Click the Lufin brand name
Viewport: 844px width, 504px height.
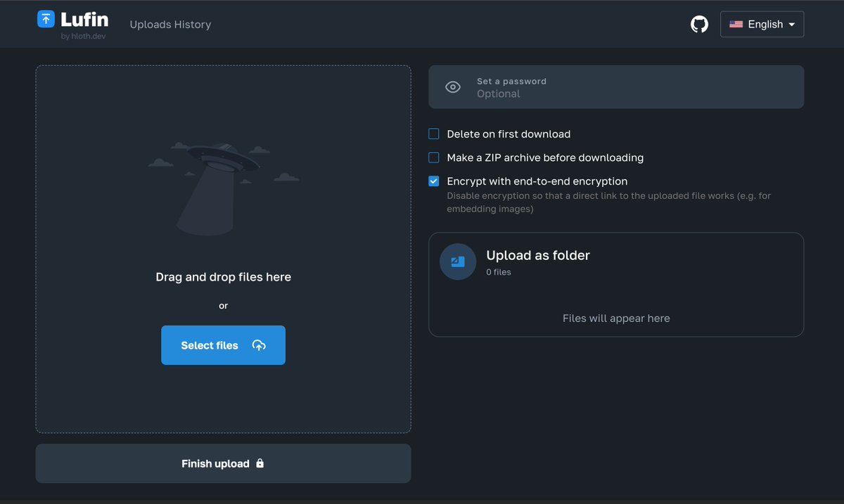tap(84, 19)
